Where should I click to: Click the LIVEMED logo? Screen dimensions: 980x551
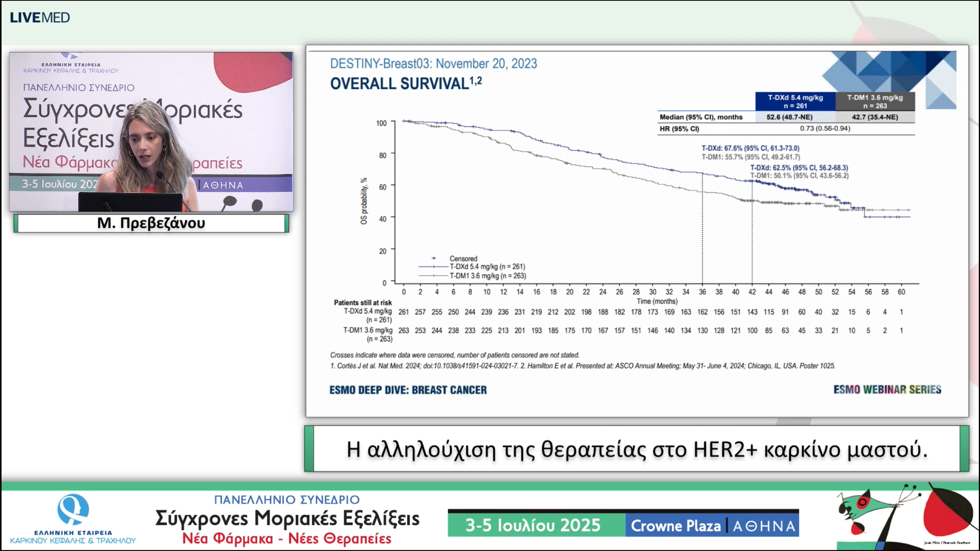click(40, 18)
